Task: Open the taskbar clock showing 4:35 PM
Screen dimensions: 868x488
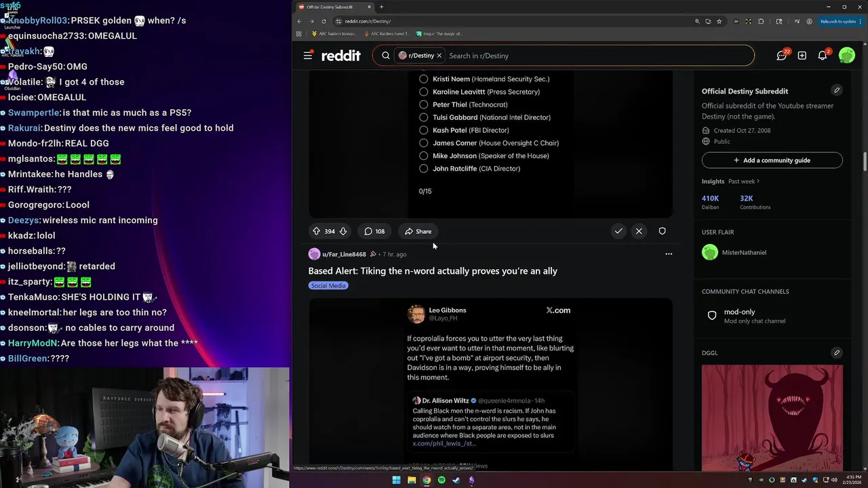Action: (x=851, y=480)
